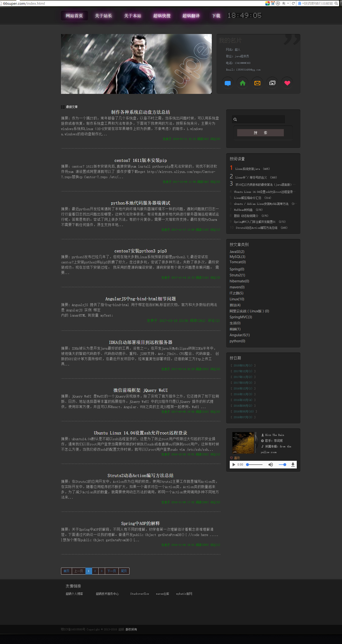Screen dimensions: 342x644
Task: Open 关于站长 in the navigation bar
Action: pos(103,16)
